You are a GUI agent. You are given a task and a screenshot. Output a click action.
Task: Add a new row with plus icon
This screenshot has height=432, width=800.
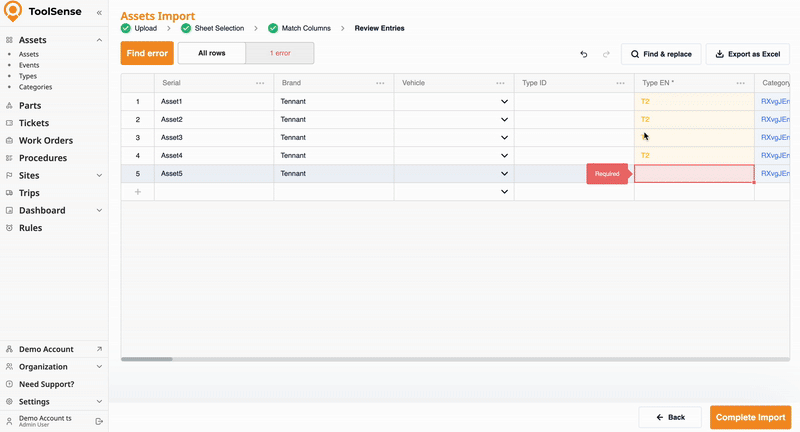(138, 192)
